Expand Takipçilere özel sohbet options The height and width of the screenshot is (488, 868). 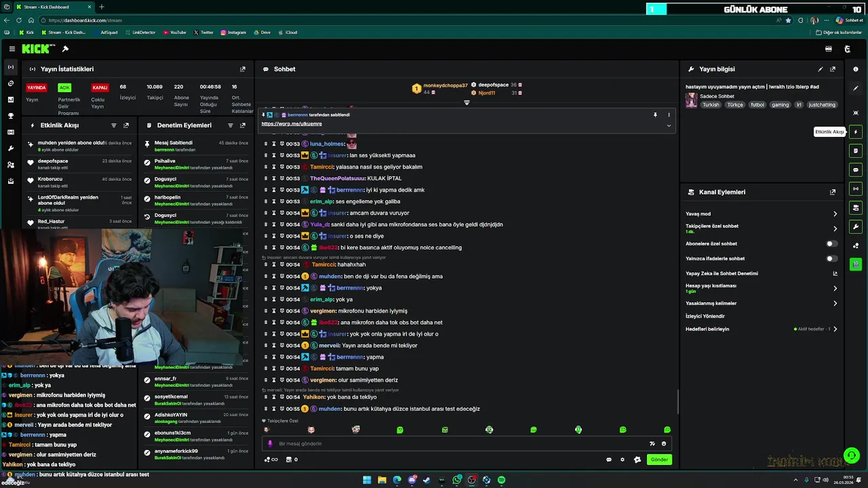[x=835, y=229]
